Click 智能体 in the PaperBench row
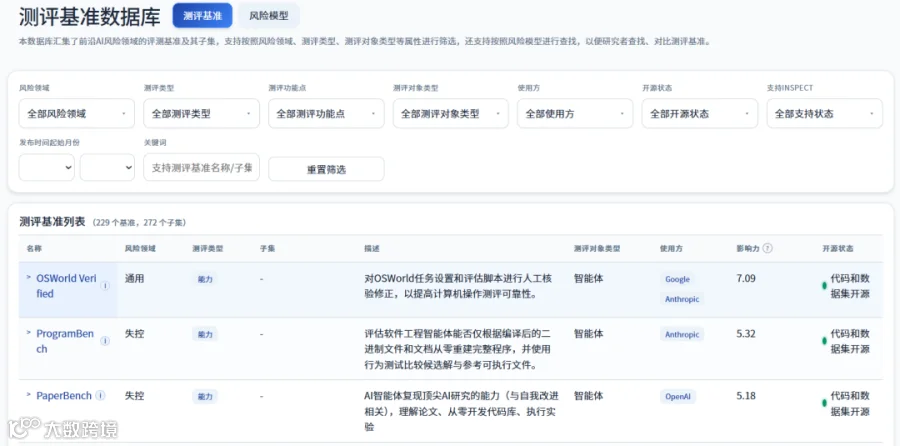The width and height of the screenshot is (900, 446). point(588,396)
